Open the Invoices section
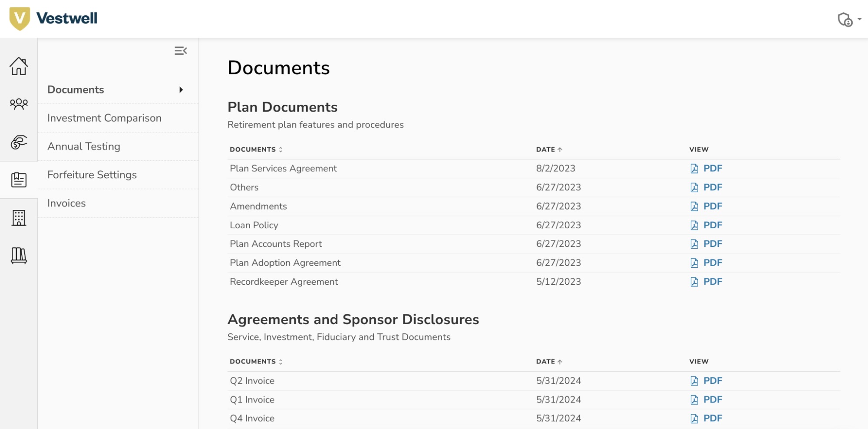Viewport: 868px width, 429px height. point(66,203)
